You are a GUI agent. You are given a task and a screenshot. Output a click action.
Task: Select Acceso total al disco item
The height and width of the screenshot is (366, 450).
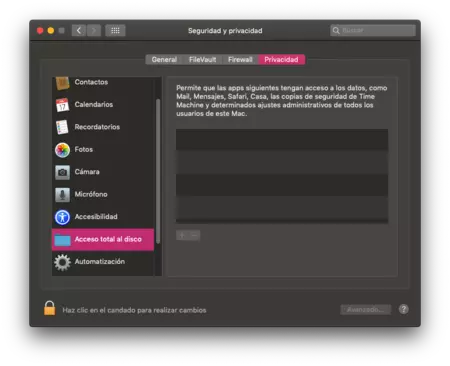(x=103, y=239)
